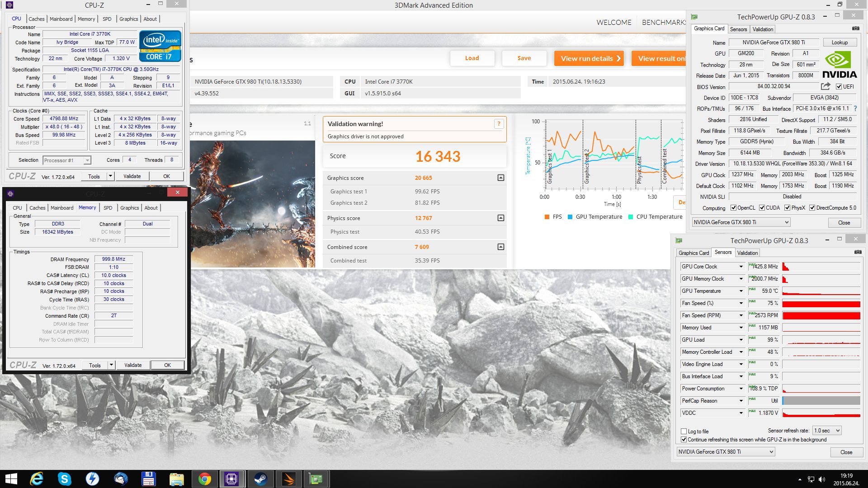This screenshot has height=488, width=868.
Task: Open Processor #1 selection dropdown
Action: [67, 160]
